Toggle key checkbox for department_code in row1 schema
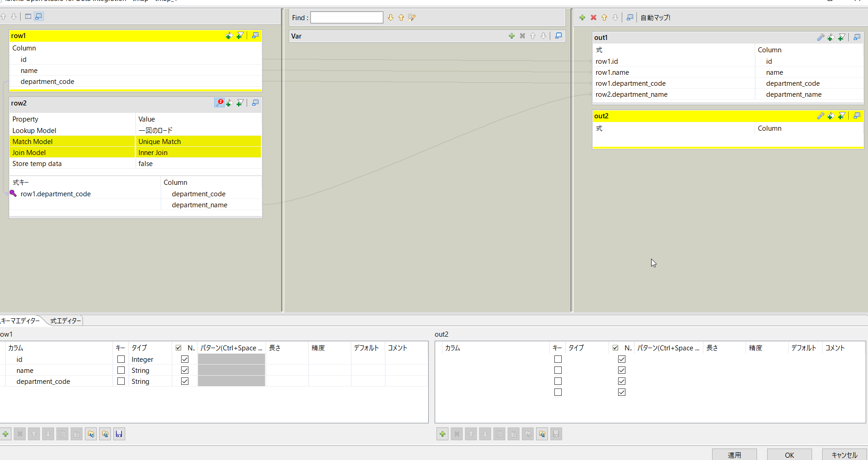Viewport: 868px width, 460px height. coord(121,381)
